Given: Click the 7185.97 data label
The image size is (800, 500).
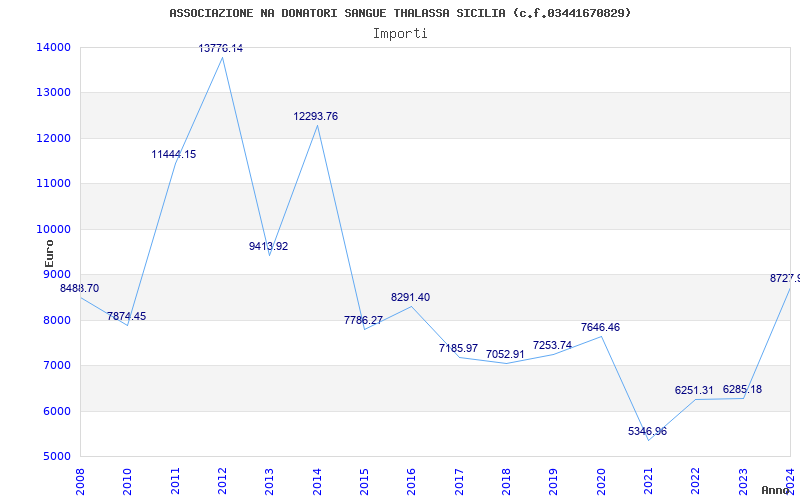Looking at the screenshot, I should [x=458, y=348].
